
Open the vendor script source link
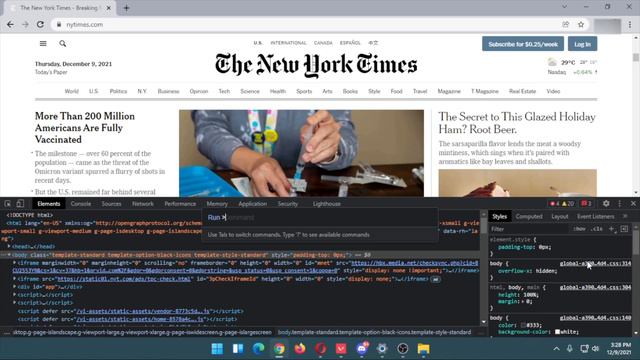click(x=142, y=311)
